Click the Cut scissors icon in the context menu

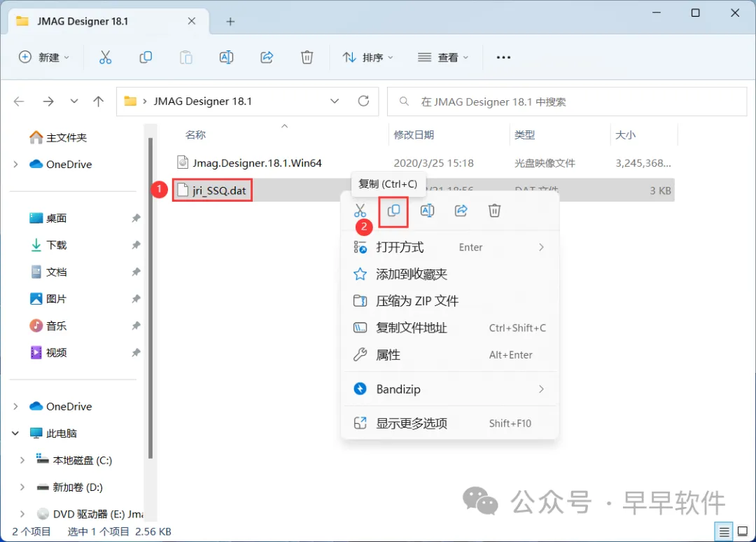(360, 210)
